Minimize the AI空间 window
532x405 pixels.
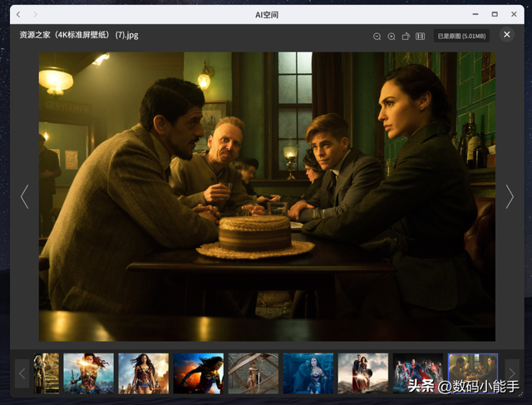475,14
